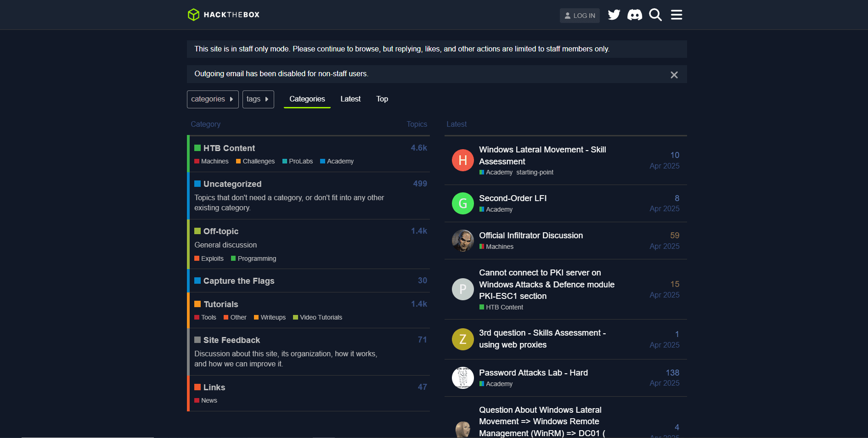Dismiss the outgoing email disabled notice
This screenshot has height=438, width=868.
coord(674,75)
